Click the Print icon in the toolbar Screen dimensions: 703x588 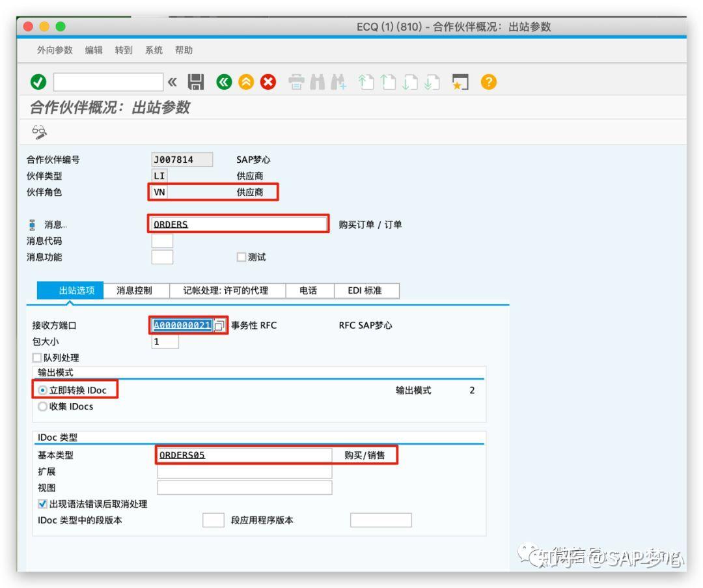tap(296, 82)
